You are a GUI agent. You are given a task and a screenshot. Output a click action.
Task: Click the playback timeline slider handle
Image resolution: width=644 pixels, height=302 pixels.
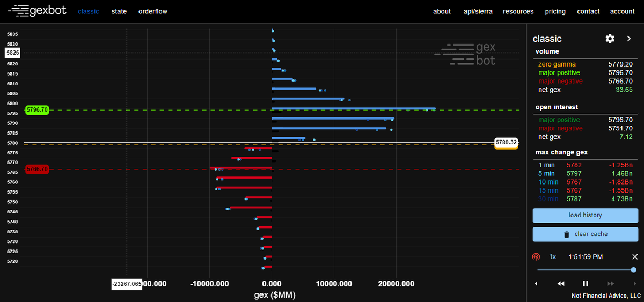pos(634,270)
